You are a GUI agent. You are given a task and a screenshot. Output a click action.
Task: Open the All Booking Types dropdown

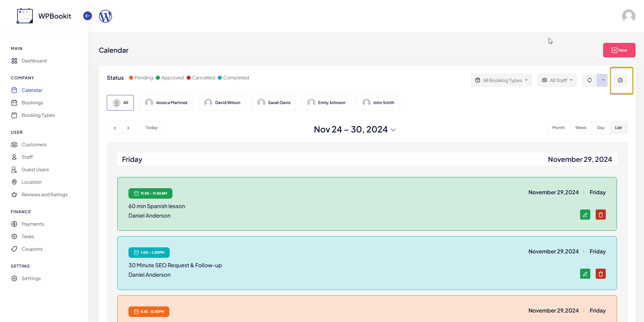(501, 80)
